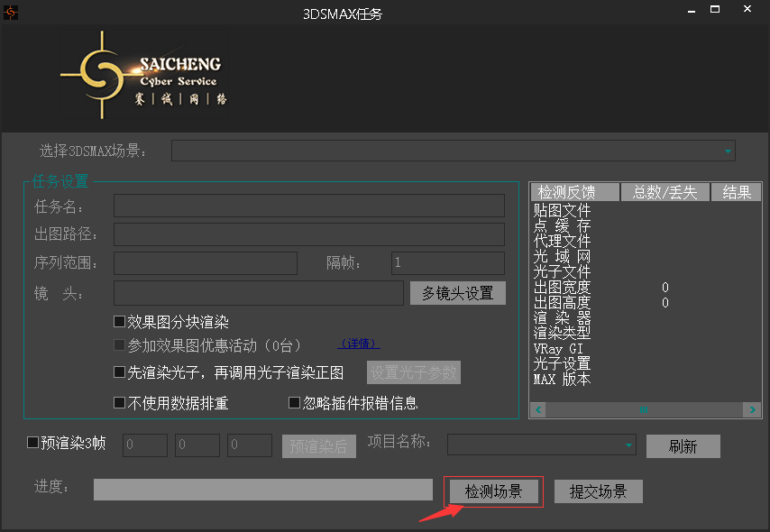Click the 出图路径 input field

coord(309,234)
